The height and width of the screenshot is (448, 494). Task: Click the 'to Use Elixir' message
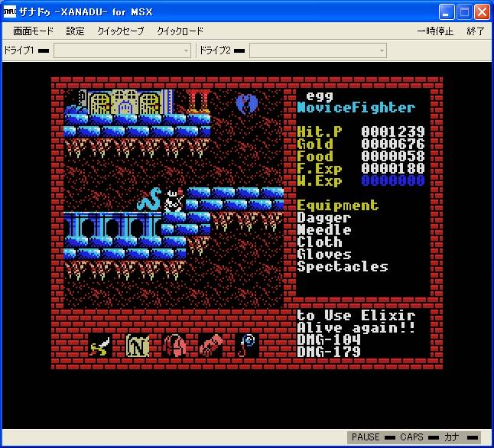(x=356, y=316)
